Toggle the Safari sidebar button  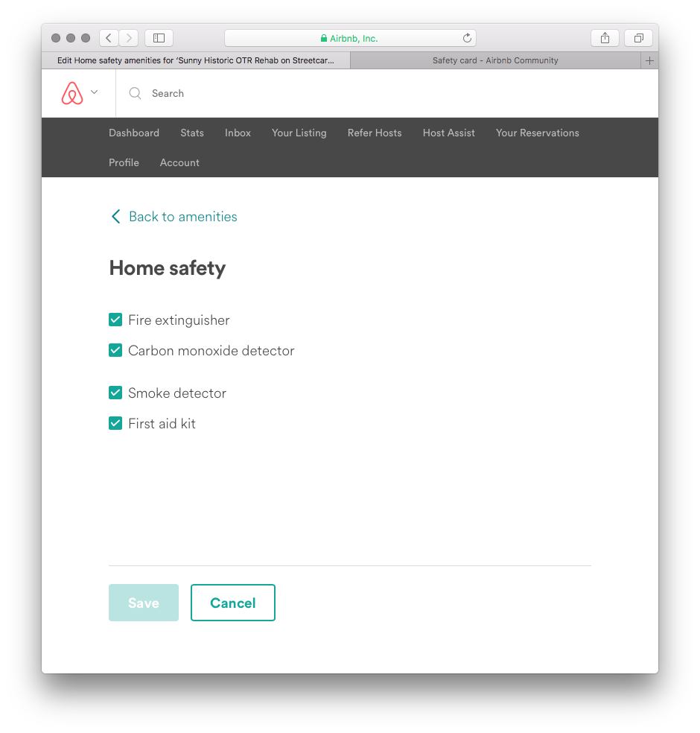(159, 38)
